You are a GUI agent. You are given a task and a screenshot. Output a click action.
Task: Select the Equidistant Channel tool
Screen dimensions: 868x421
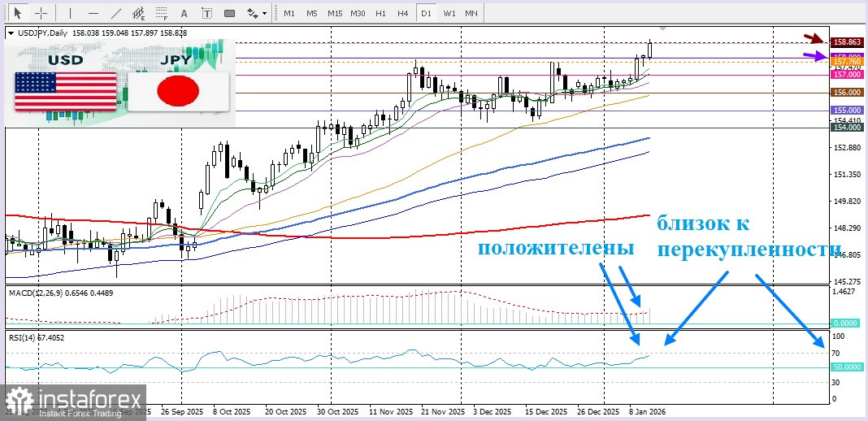point(139,13)
